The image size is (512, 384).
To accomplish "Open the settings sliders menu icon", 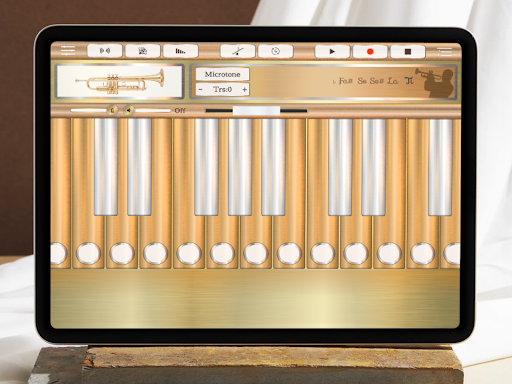I will click(68, 51).
